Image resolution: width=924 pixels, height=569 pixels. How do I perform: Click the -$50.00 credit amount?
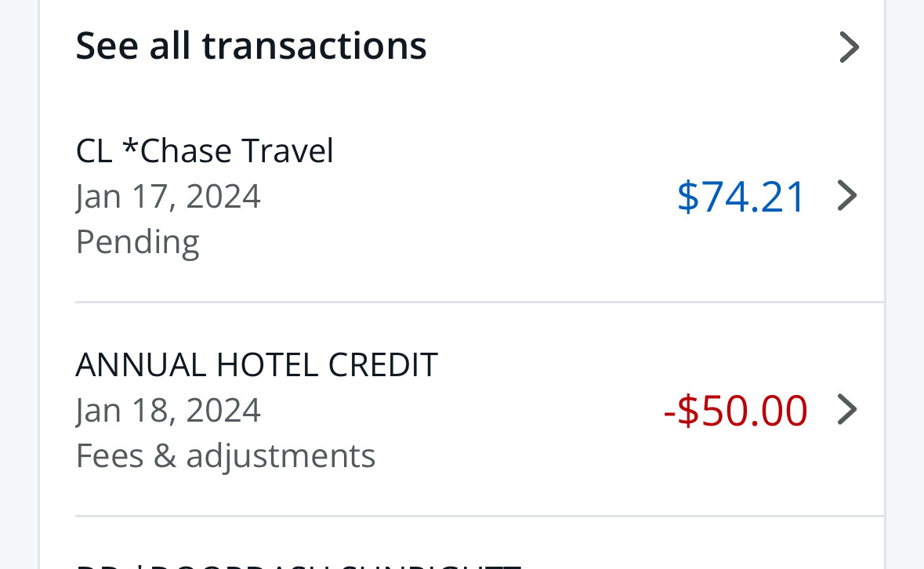[735, 410]
